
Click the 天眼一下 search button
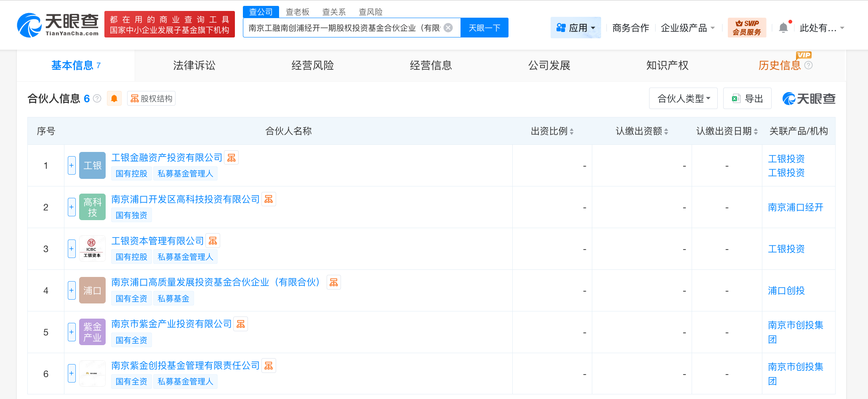[x=484, y=27]
